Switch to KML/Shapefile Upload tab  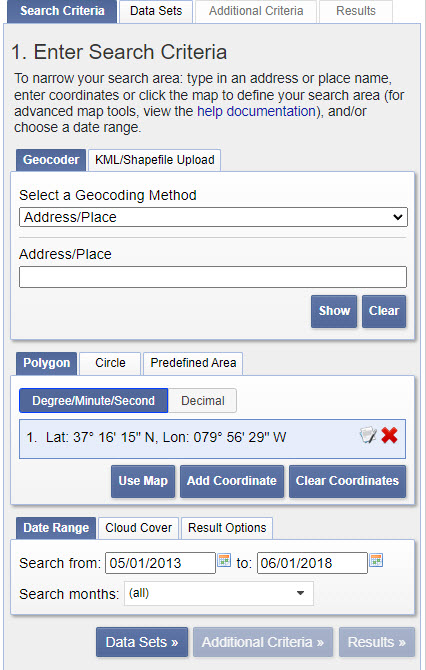[x=155, y=160]
